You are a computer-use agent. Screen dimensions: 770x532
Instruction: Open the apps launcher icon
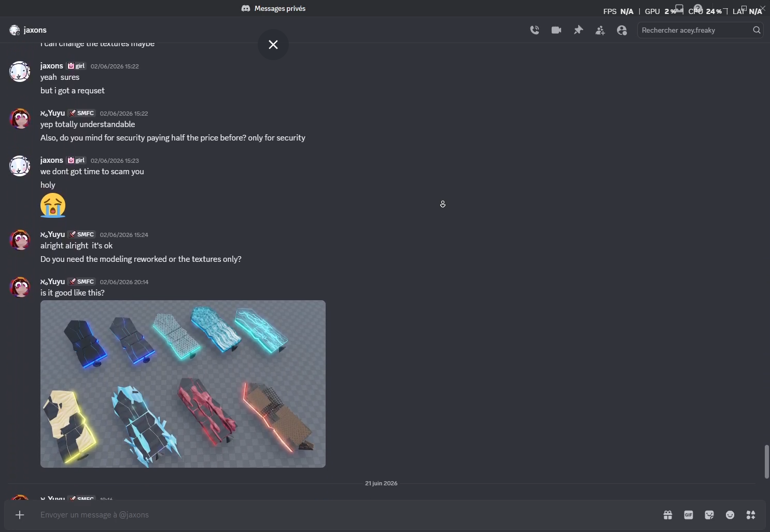751,515
